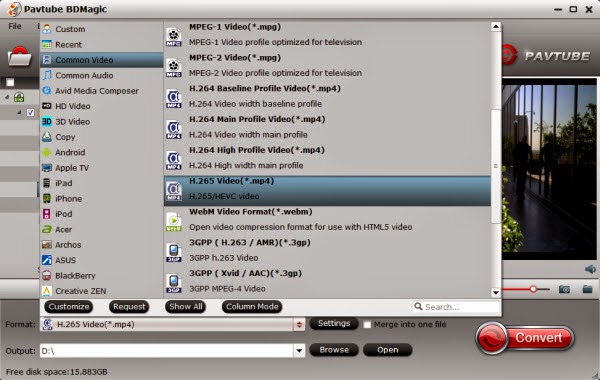Mute preview with speaker icon

590,269
